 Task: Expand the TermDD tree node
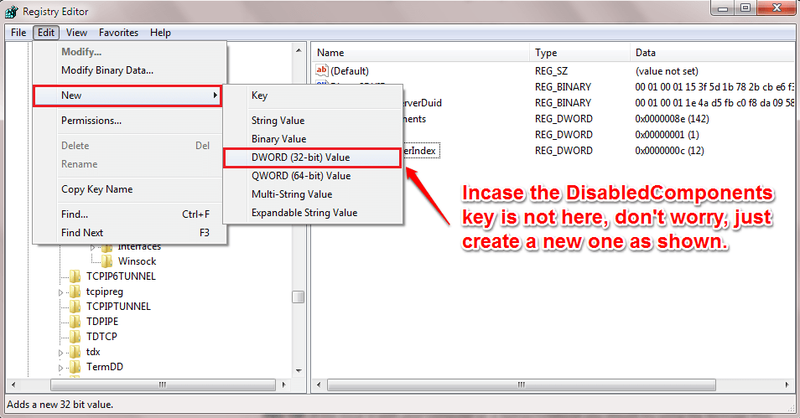click(61, 367)
